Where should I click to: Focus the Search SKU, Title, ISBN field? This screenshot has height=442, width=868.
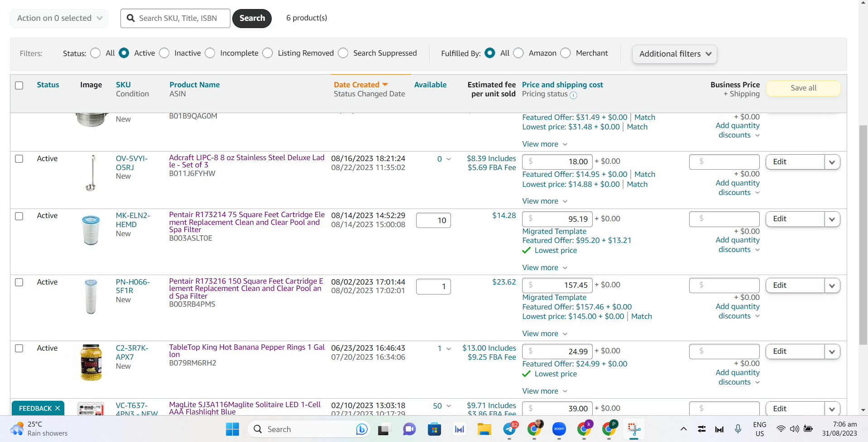tap(175, 18)
